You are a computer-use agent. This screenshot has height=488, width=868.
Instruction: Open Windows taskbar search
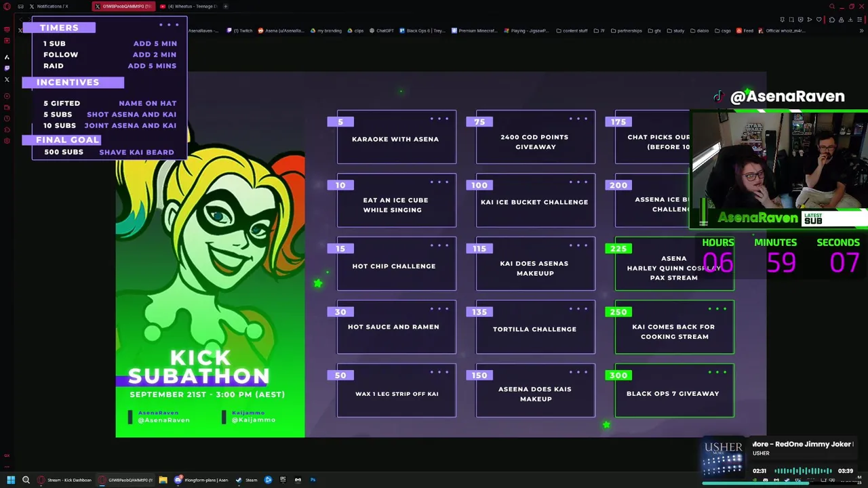[26, 480]
